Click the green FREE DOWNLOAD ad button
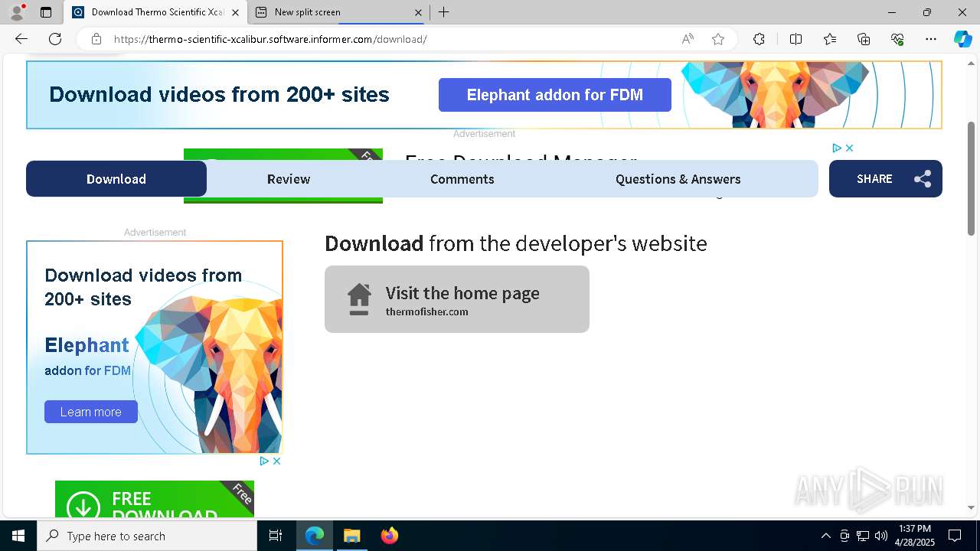980x551 pixels. pos(155,499)
